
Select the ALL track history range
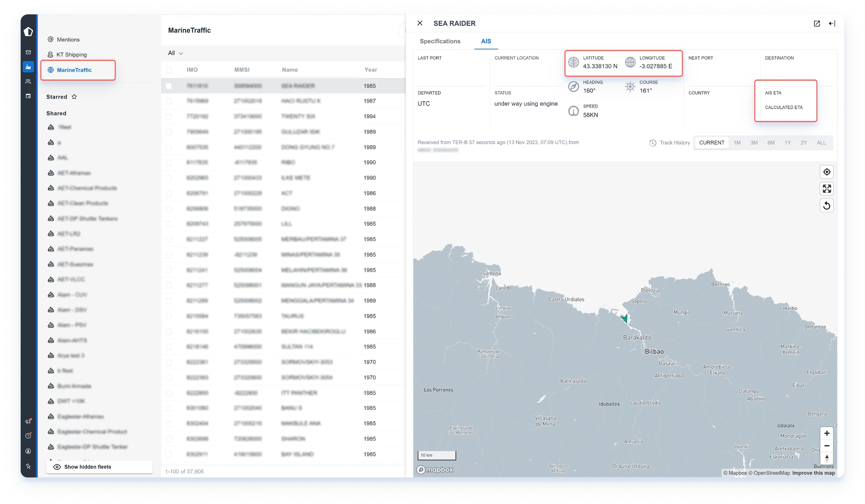coord(821,143)
